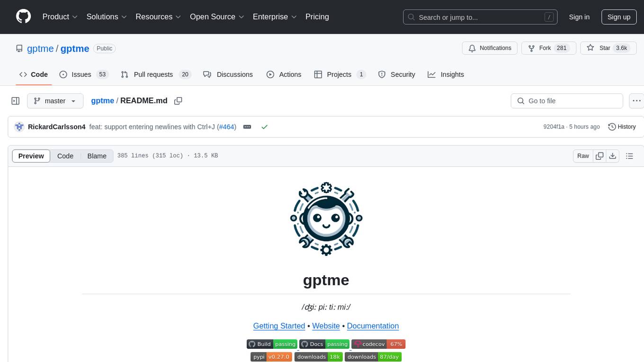The height and width of the screenshot is (362, 644).
Task: Open the README outline icon
Action: click(629, 156)
